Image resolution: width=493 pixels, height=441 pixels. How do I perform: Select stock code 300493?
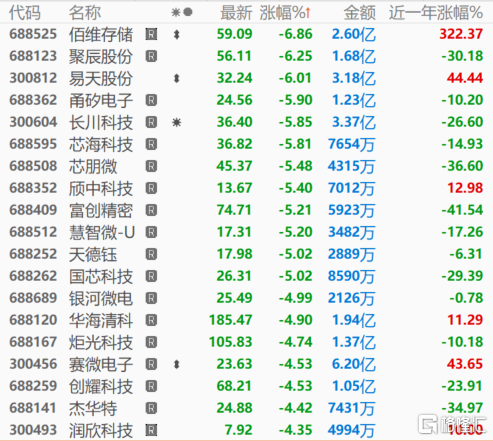point(33,430)
